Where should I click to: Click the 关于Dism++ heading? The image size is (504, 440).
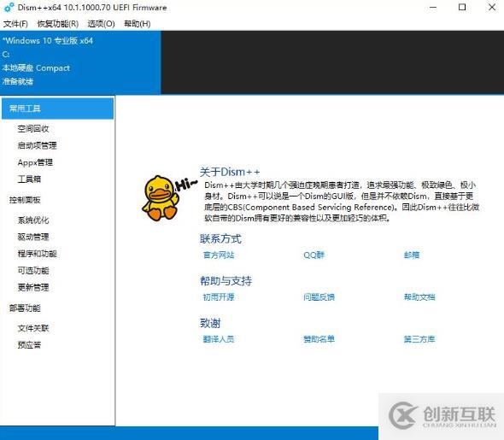click(230, 172)
